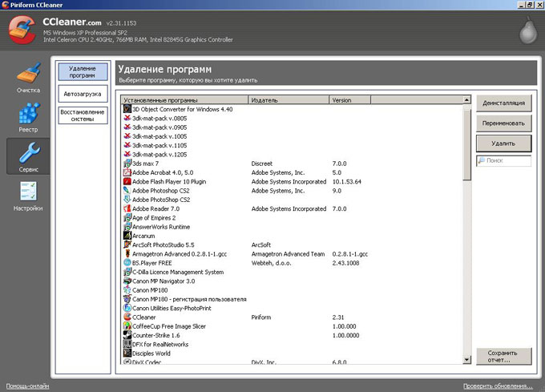
Task: Click the ArcSoft PhotoStudio 5.5 icon
Action: tap(127, 244)
